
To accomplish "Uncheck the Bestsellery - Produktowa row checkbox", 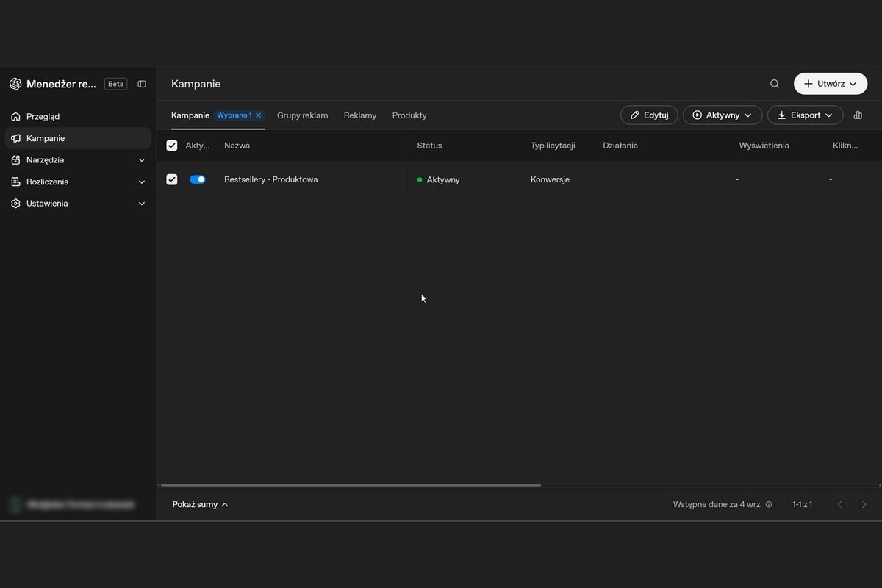I will [172, 179].
